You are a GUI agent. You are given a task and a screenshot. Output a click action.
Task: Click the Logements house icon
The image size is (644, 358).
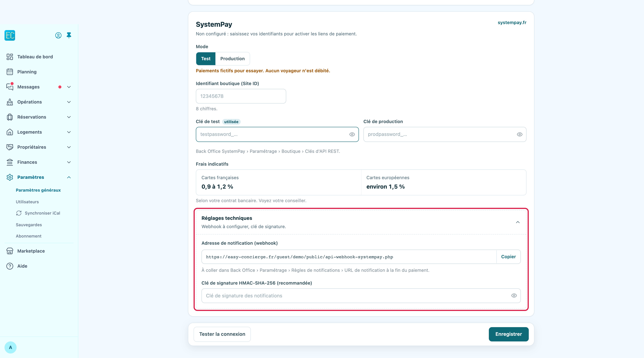(x=10, y=132)
